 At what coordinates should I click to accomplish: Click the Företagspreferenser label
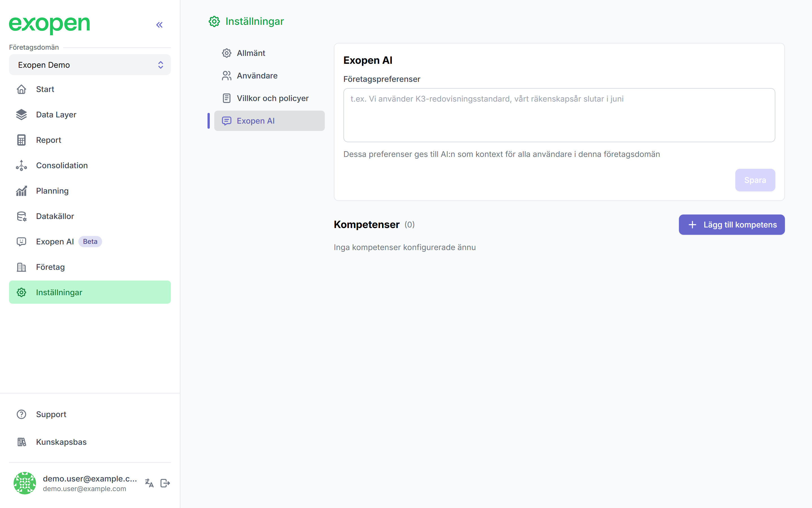point(381,79)
